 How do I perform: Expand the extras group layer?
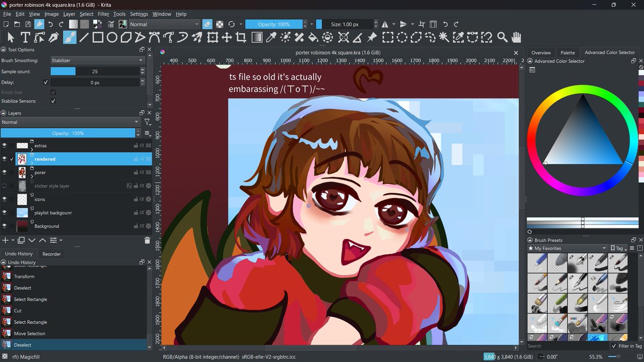coord(32,149)
